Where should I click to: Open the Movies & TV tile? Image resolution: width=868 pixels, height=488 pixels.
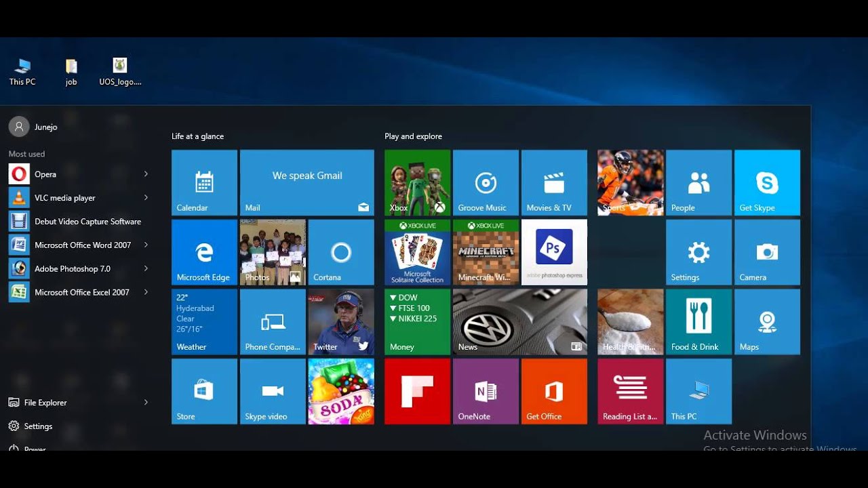[554, 183]
